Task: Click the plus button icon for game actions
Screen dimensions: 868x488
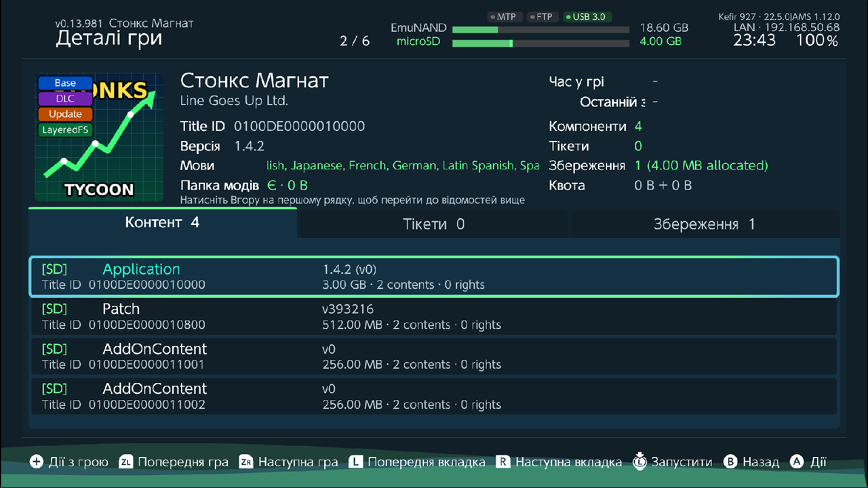Action: tap(36, 462)
